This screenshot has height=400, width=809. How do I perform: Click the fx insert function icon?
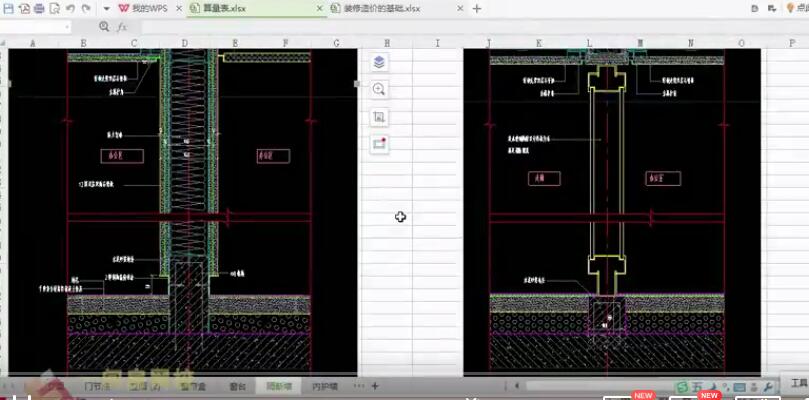122,27
